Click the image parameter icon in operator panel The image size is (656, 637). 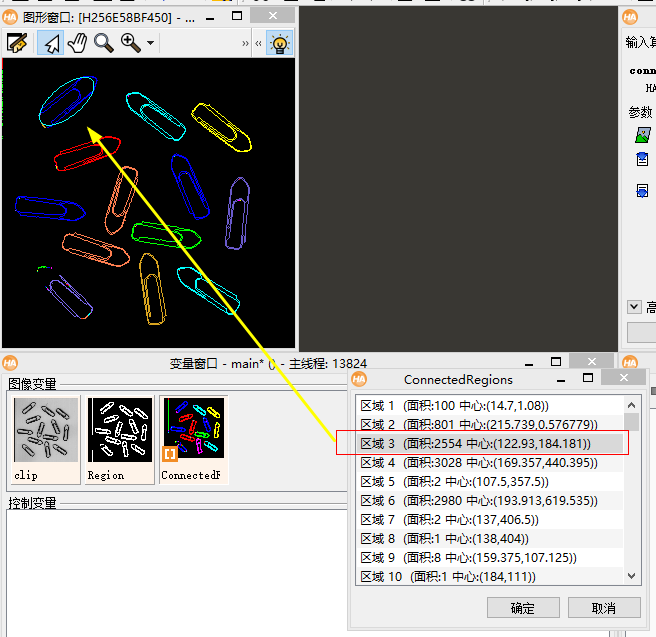pyautogui.click(x=643, y=136)
